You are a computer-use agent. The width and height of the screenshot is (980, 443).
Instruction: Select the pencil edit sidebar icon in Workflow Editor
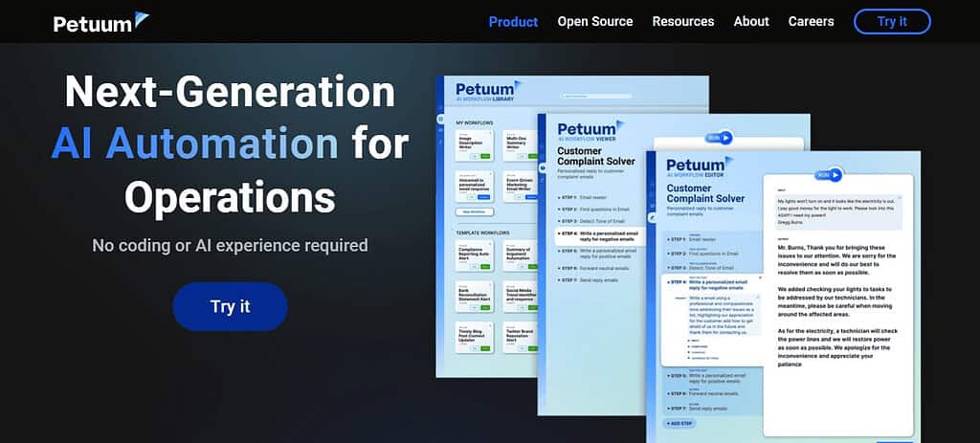(x=651, y=217)
